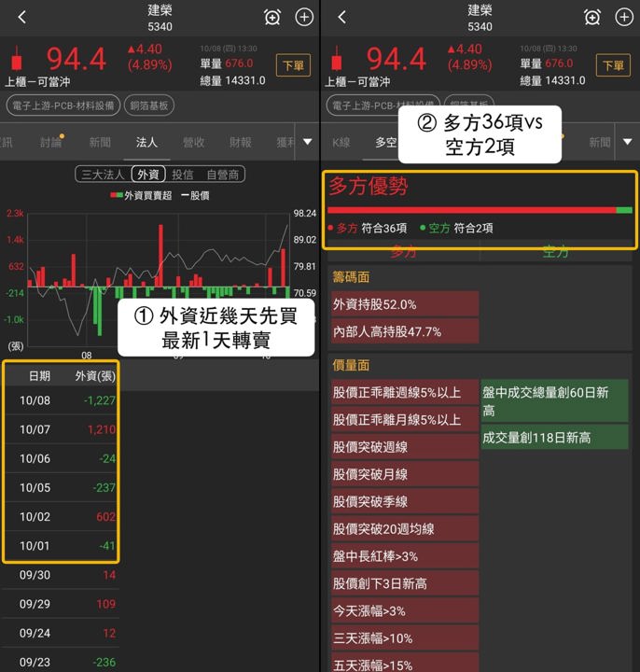Select 自營商 segment option

tap(222, 175)
